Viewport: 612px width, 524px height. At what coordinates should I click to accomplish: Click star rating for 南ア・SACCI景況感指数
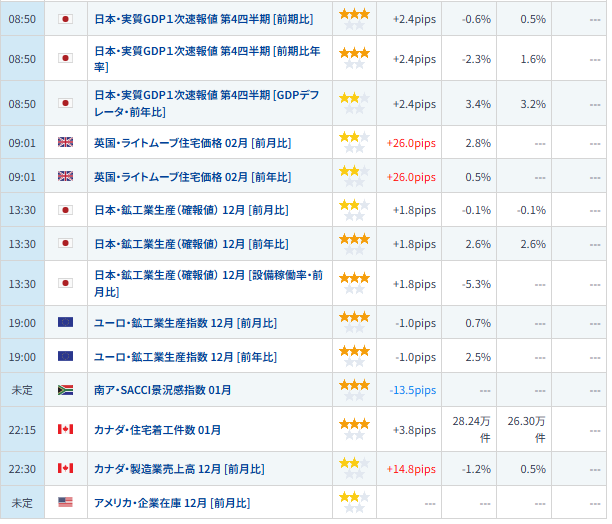point(354,390)
